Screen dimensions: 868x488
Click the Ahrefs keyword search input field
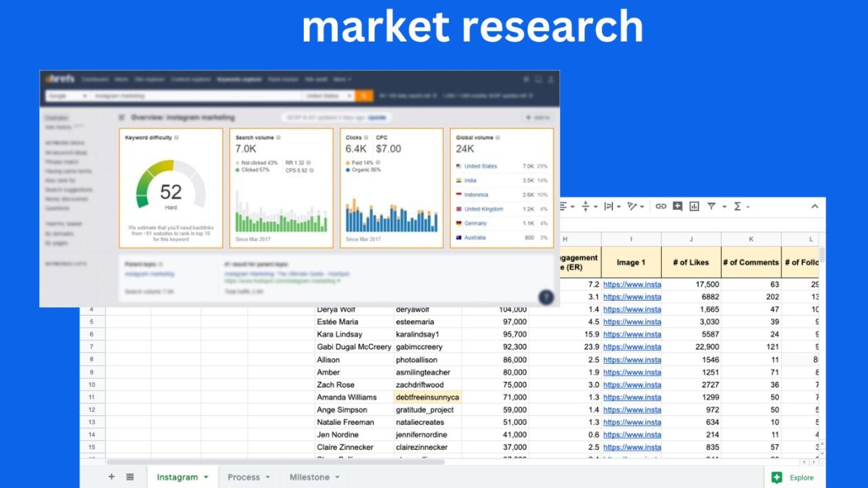point(196,96)
